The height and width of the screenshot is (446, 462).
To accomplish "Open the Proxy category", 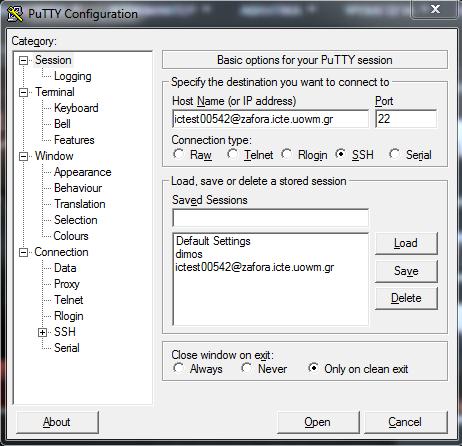I will point(67,284).
